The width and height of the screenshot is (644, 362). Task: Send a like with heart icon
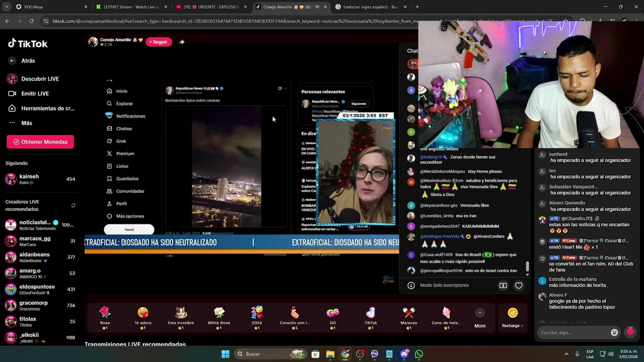click(x=519, y=285)
